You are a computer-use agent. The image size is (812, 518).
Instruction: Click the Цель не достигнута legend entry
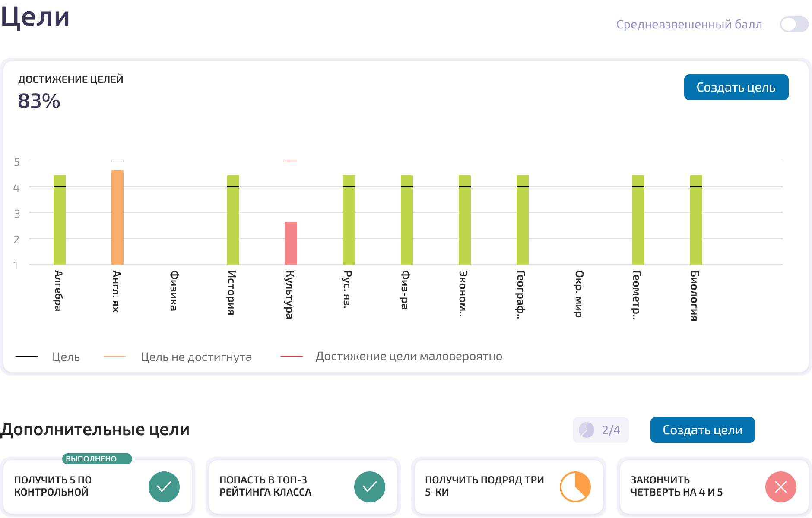[178, 357]
